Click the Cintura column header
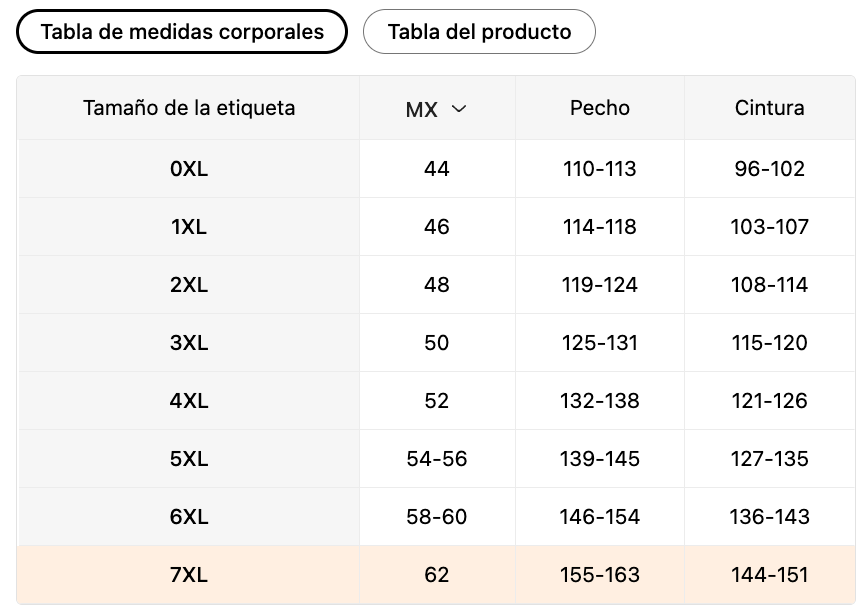Image resolution: width=862 pixels, height=612 pixels. click(x=769, y=108)
